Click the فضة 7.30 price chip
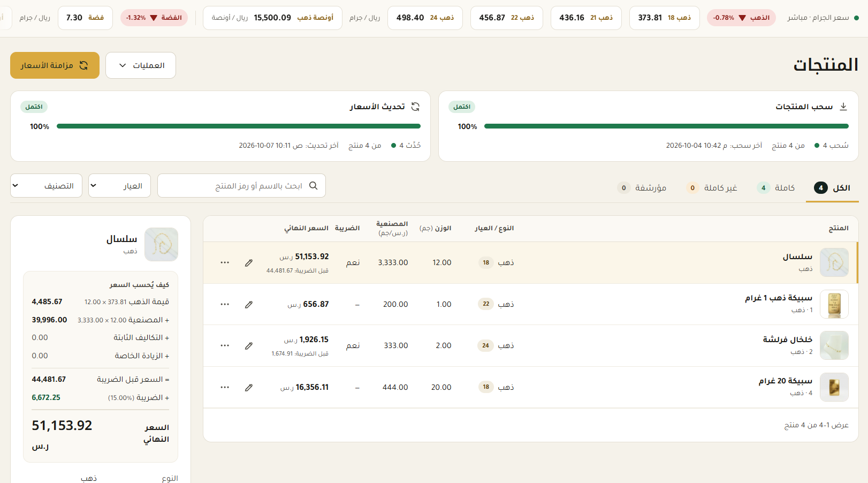The width and height of the screenshot is (868, 483). [x=85, y=18]
